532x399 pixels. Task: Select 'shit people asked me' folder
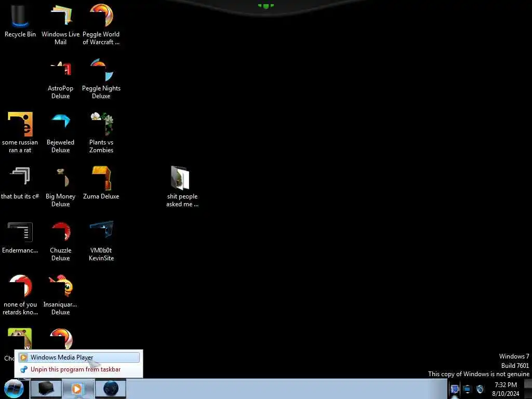point(182,187)
